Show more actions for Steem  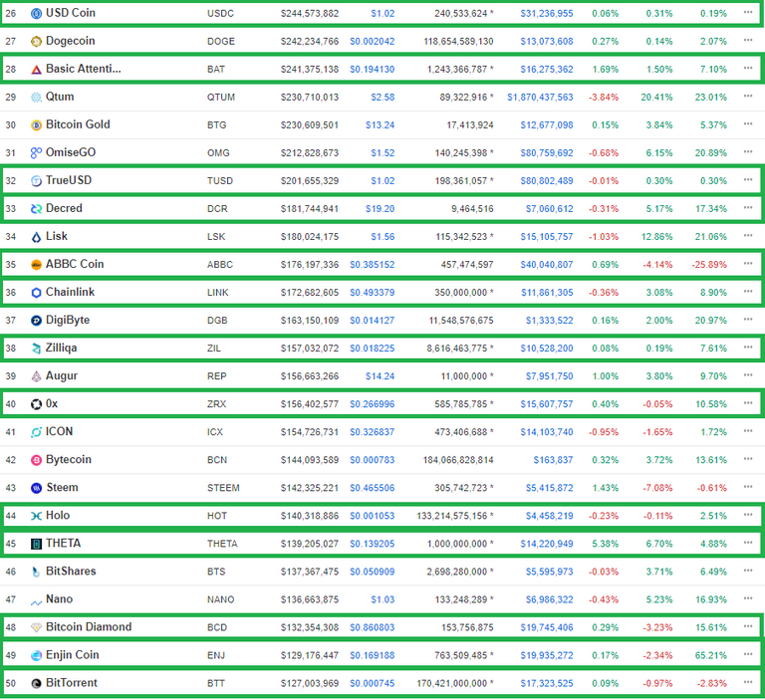click(x=748, y=487)
